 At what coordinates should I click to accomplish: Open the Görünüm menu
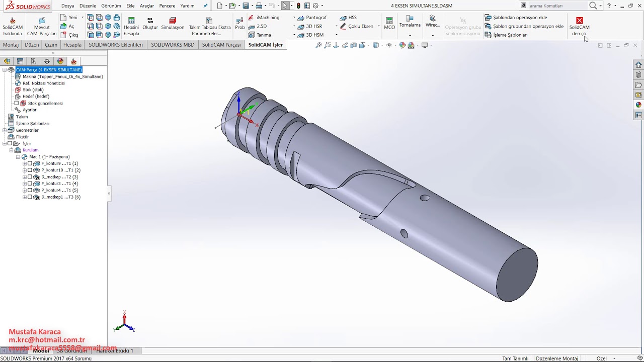point(111,6)
